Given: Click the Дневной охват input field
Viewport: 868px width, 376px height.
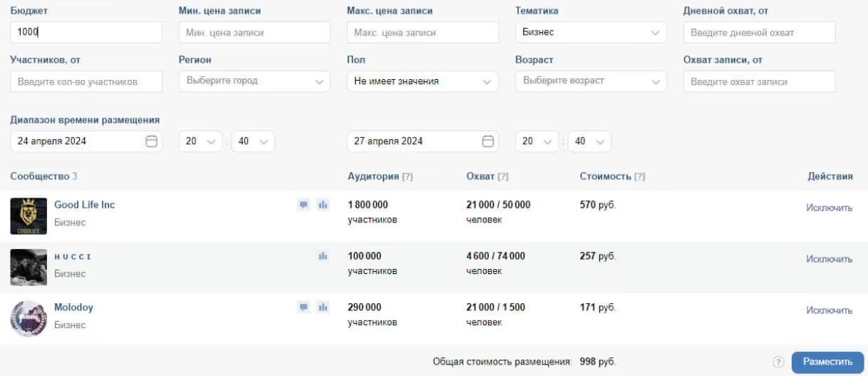Looking at the screenshot, I should [x=758, y=32].
